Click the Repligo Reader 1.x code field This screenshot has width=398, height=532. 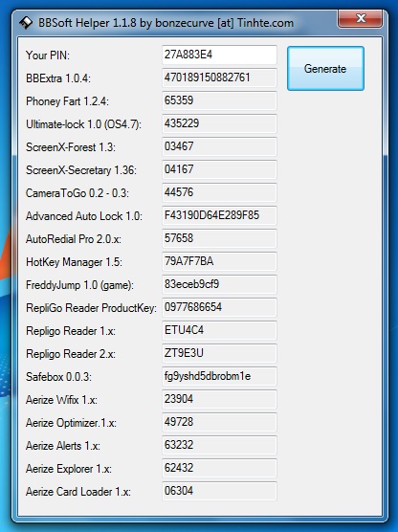tap(219, 330)
